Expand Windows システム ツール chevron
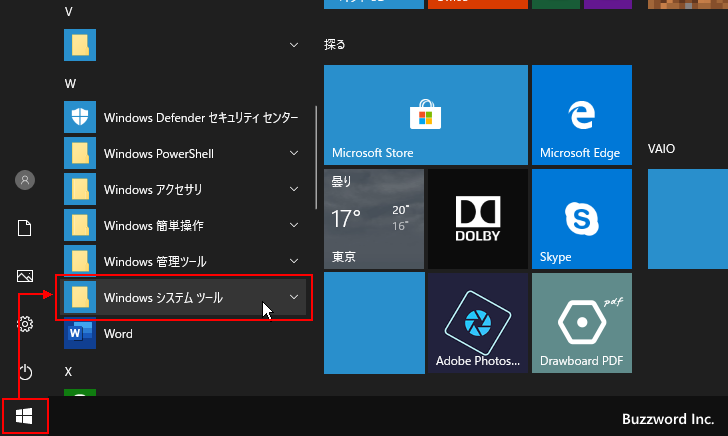 (x=294, y=297)
